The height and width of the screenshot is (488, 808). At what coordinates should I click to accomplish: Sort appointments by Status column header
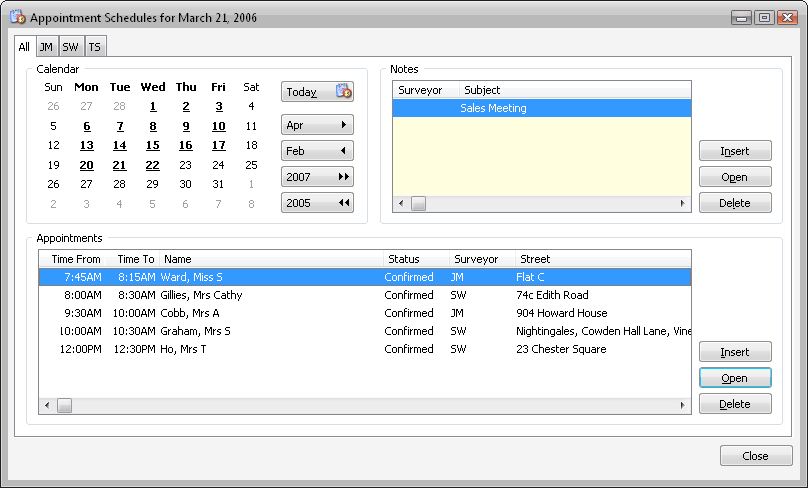point(415,259)
